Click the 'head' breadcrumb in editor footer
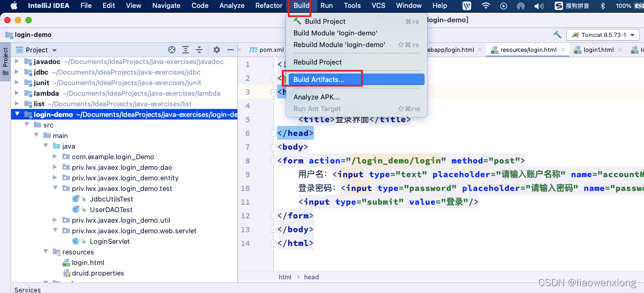The image size is (644, 293). coord(311,277)
